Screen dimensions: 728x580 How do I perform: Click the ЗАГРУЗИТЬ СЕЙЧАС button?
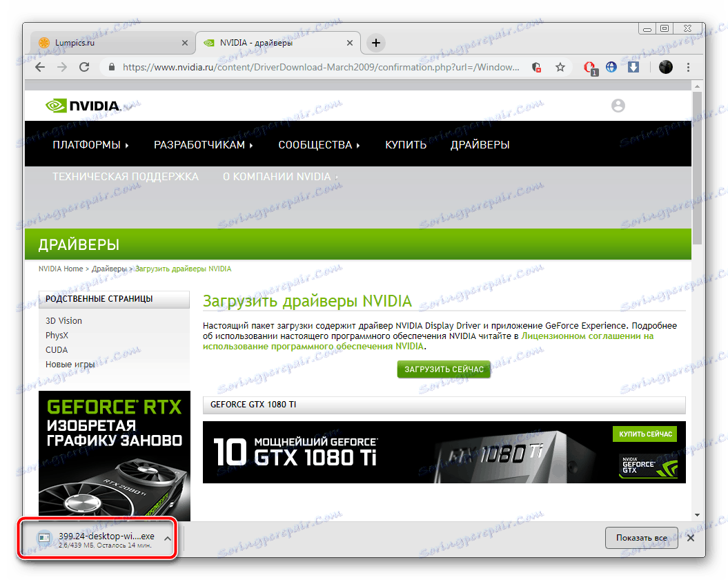click(444, 369)
